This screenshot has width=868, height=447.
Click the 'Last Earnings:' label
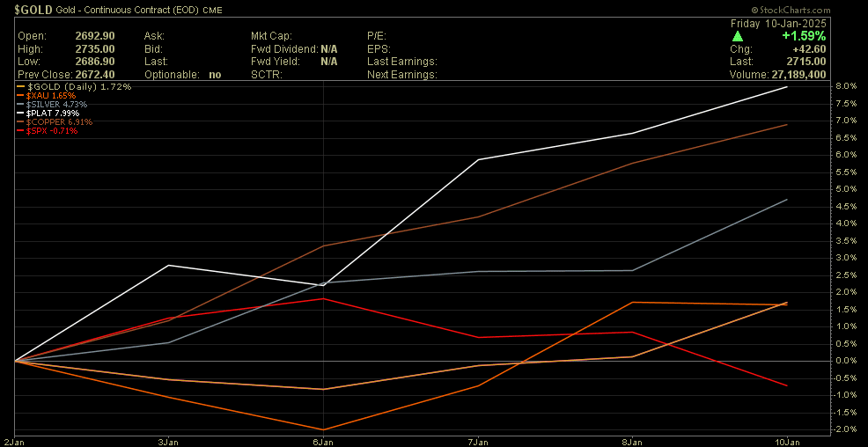point(402,62)
